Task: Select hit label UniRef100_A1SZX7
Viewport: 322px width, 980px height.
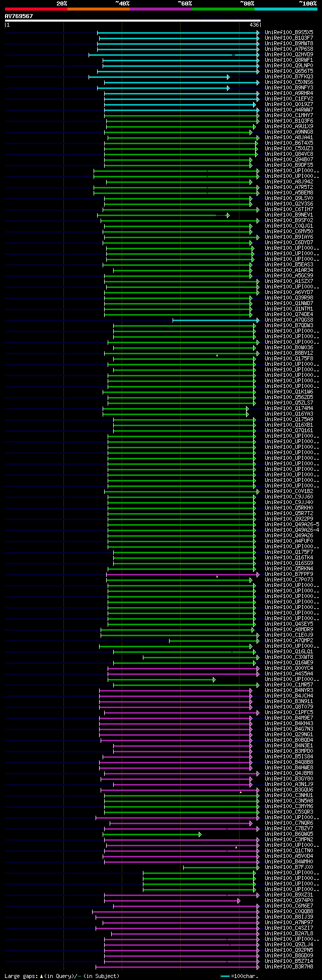Action: pos(289,281)
